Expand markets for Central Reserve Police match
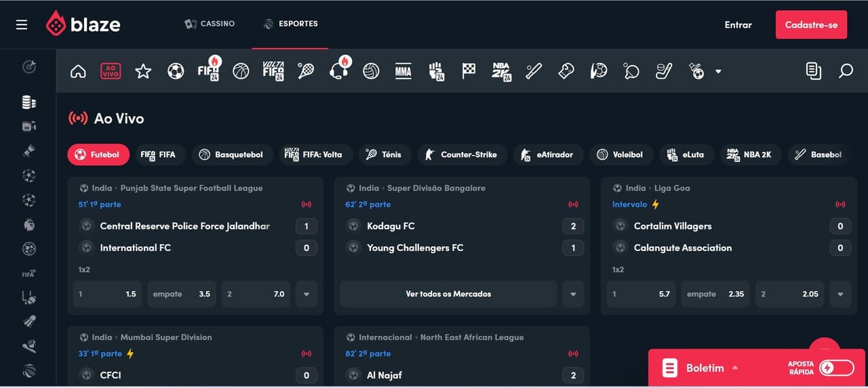Screen dimensions: 868x388 click(307, 294)
